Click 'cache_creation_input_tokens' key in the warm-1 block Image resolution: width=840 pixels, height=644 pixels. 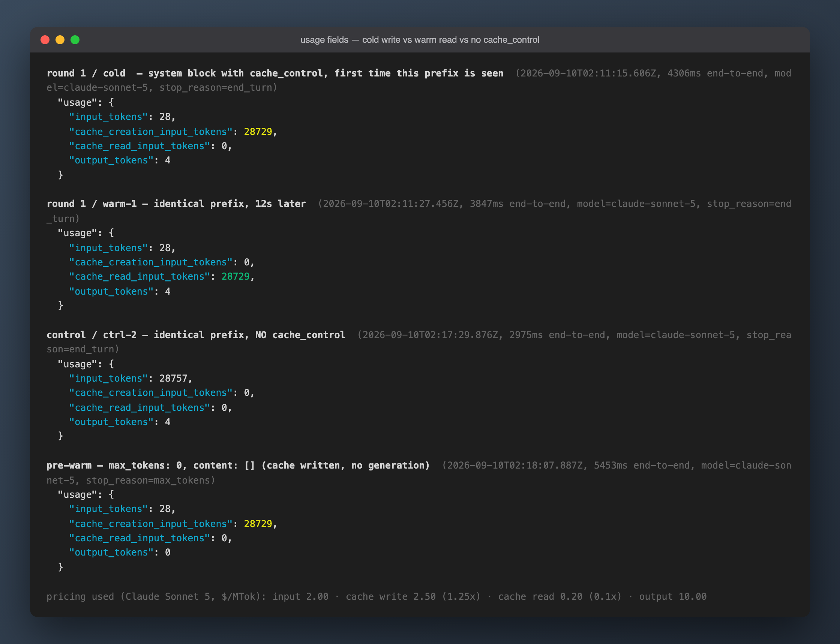pyautogui.click(x=150, y=262)
